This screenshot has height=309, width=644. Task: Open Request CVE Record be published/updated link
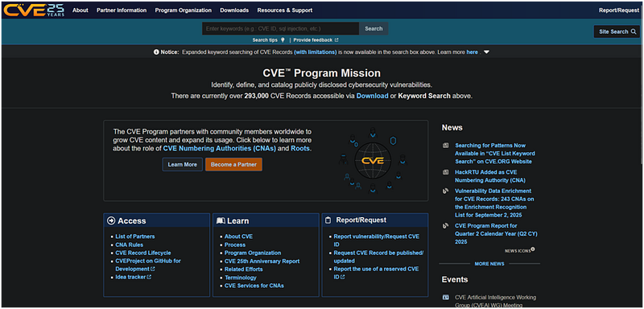tap(378, 257)
